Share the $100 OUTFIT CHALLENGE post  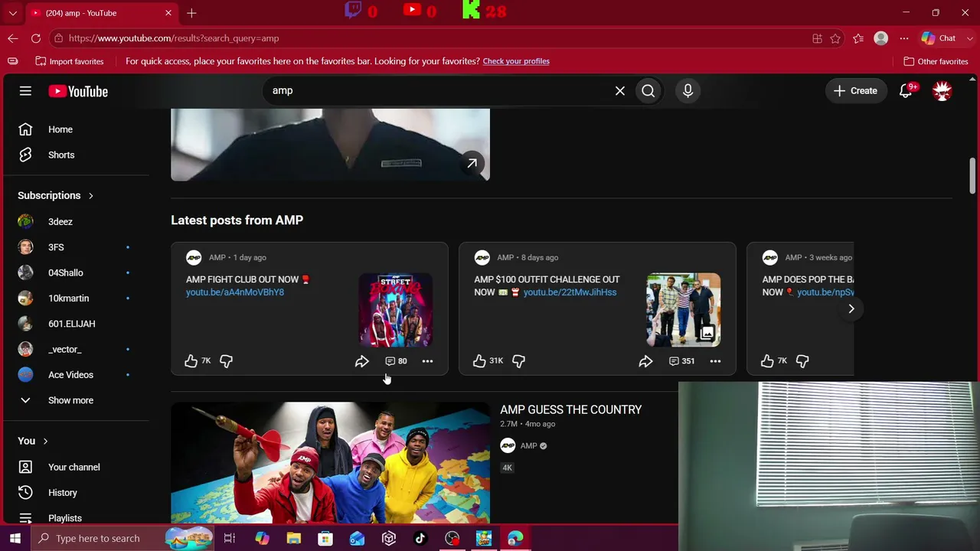pos(645,360)
